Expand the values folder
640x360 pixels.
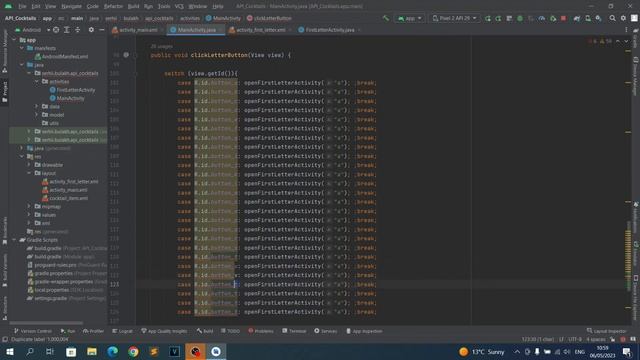click(x=29, y=215)
